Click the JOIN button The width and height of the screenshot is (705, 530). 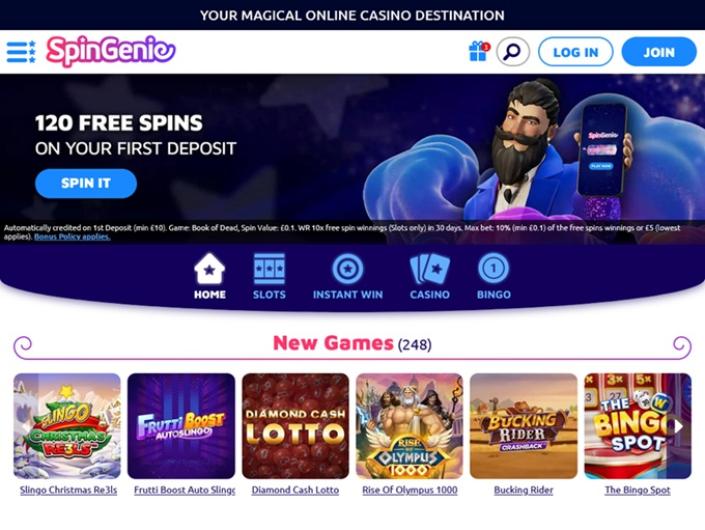tap(659, 52)
